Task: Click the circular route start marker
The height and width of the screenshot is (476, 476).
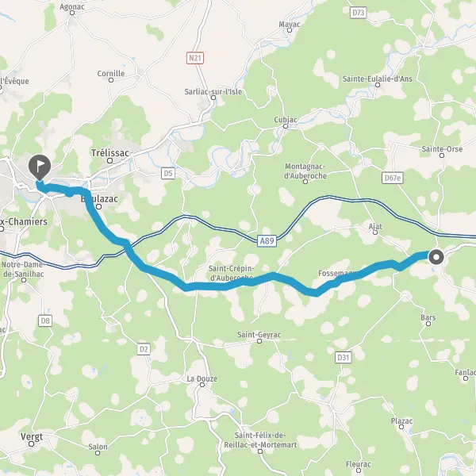Action: pos(436,257)
